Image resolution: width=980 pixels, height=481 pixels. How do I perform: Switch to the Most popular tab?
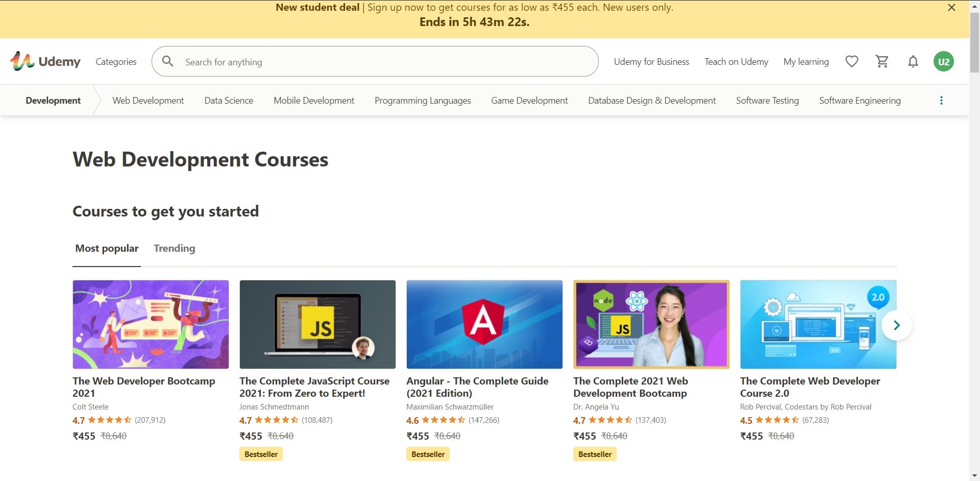coord(107,249)
